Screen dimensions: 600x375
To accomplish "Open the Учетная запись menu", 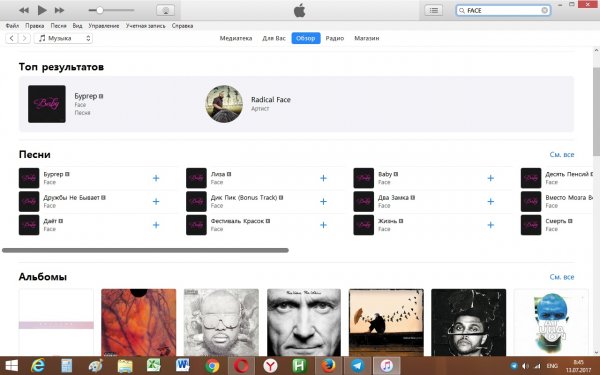I will coord(145,26).
